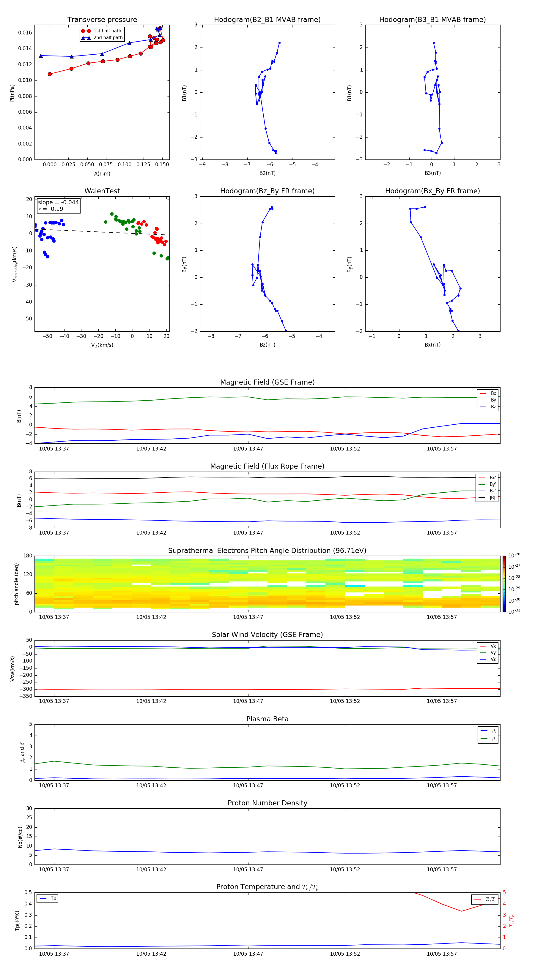Click the first red data point in Transverse pressure

pyautogui.click(x=50, y=74)
